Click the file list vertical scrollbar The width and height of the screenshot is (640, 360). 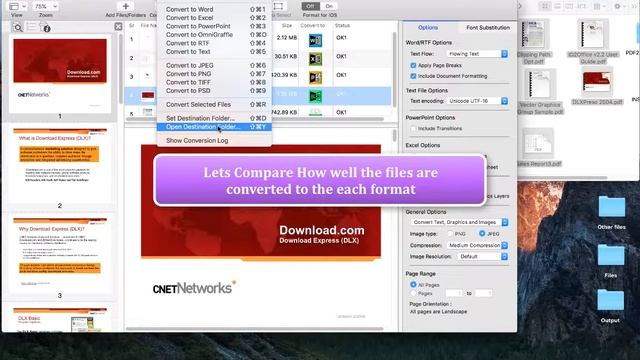click(394, 69)
